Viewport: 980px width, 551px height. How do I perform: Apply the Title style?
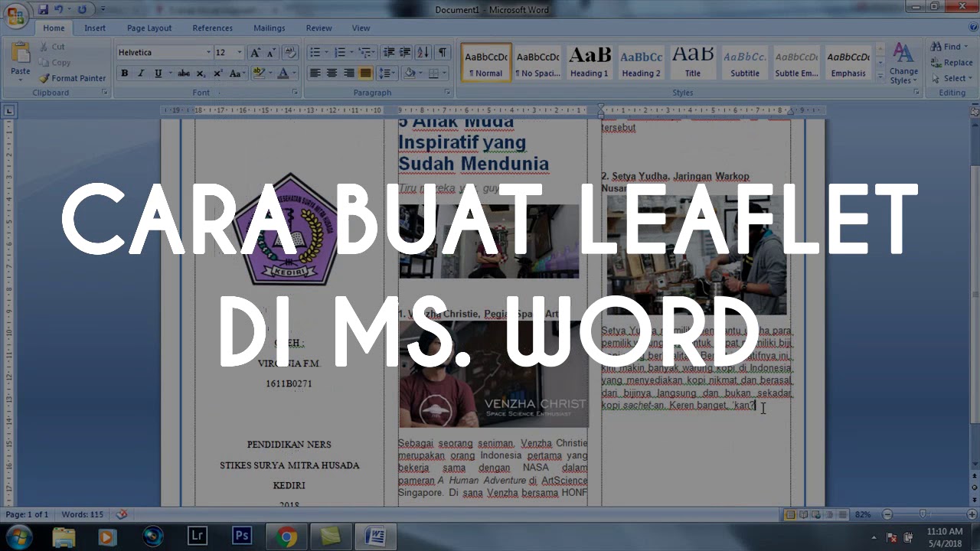(x=693, y=63)
